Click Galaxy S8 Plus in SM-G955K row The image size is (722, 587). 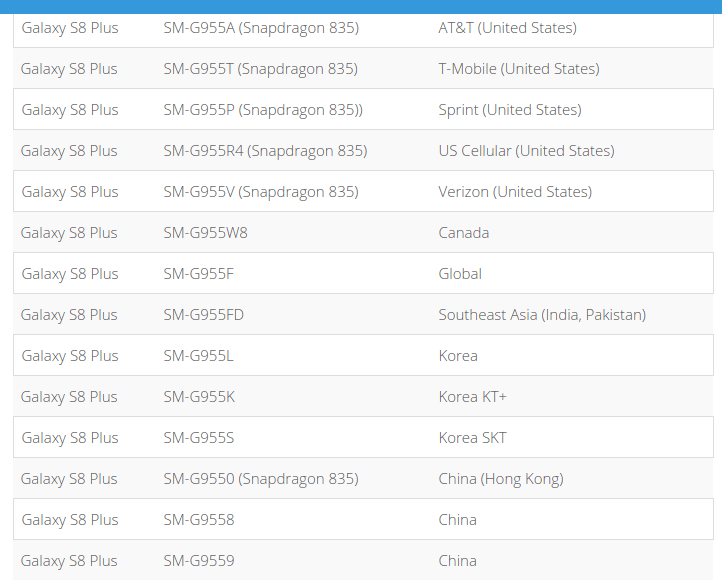[x=69, y=397]
